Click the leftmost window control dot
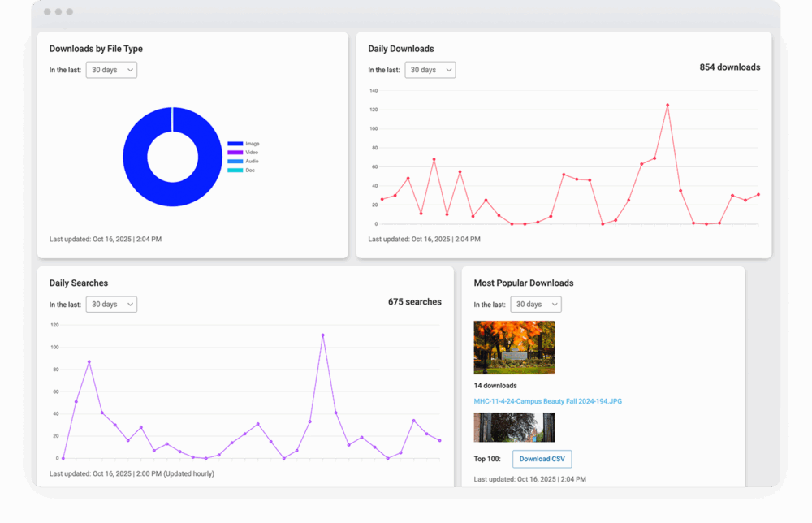This screenshot has height=523, width=812. 47,12
